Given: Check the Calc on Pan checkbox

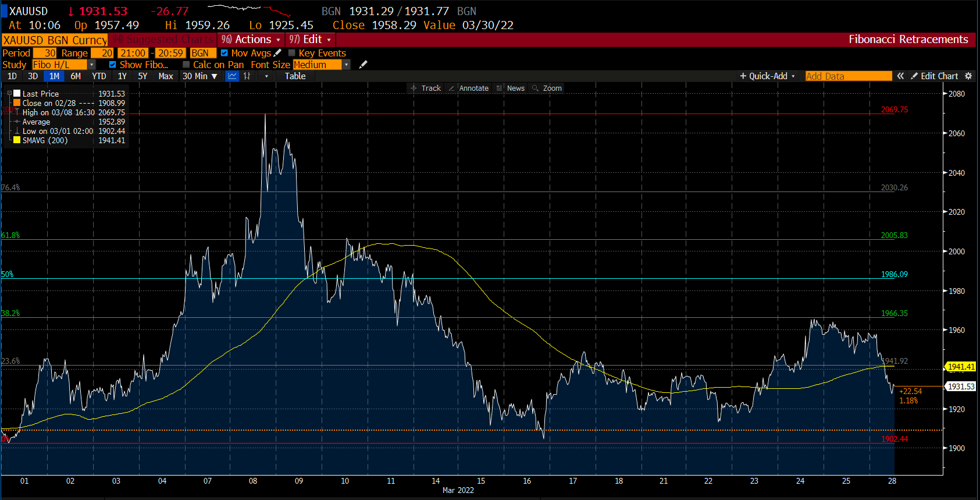Looking at the screenshot, I should point(186,65).
